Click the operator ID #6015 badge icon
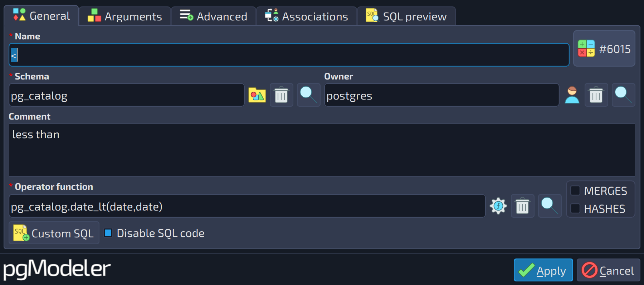Viewport: 644px width, 285px height. pos(586,49)
